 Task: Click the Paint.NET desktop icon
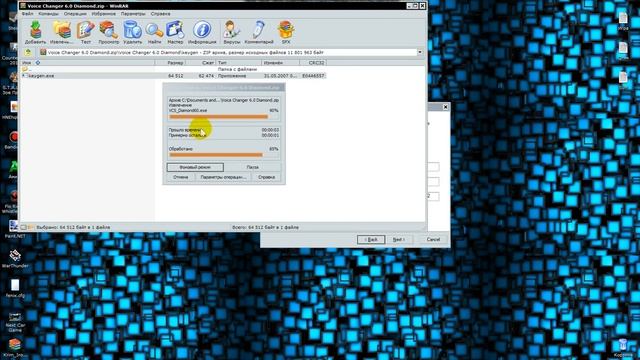click(x=15, y=229)
